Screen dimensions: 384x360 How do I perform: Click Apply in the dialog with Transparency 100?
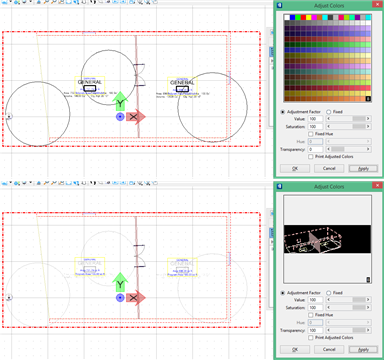coord(363,349)
